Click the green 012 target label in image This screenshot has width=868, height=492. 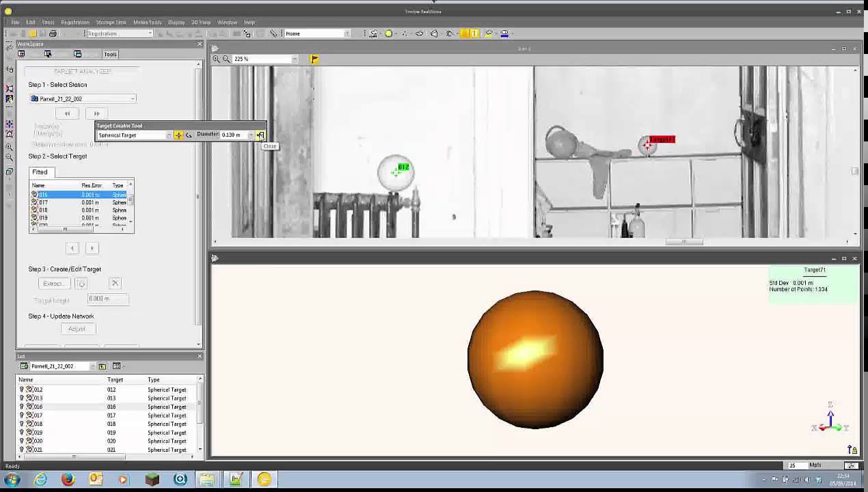(x=403, y=167)
